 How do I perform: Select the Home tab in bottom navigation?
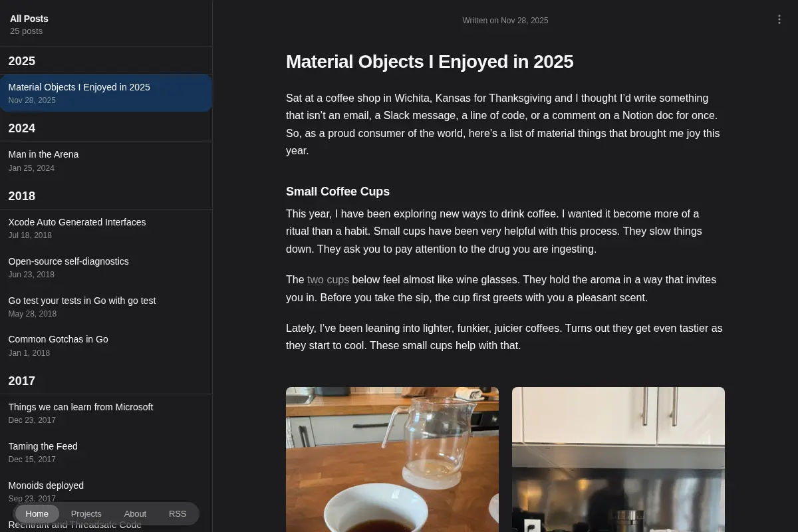pyautogui.click(x=37, y=513)
